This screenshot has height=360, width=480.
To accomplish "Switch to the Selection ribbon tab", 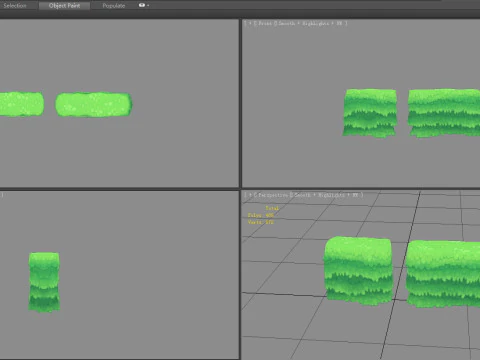I will point(15,5).
